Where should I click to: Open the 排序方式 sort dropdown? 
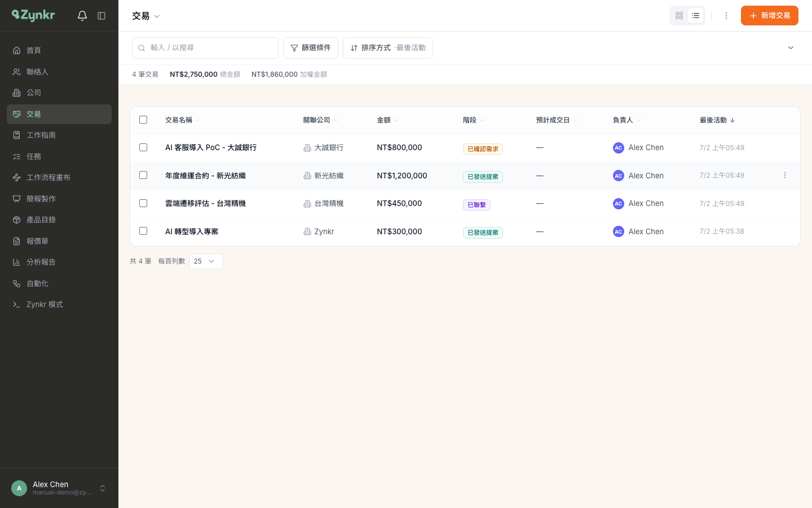coord(388,48)
